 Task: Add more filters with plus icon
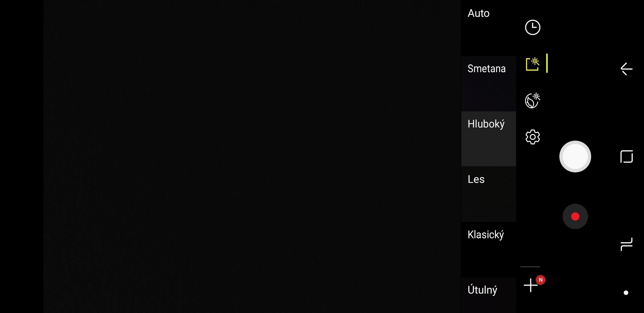coord(531,285)
